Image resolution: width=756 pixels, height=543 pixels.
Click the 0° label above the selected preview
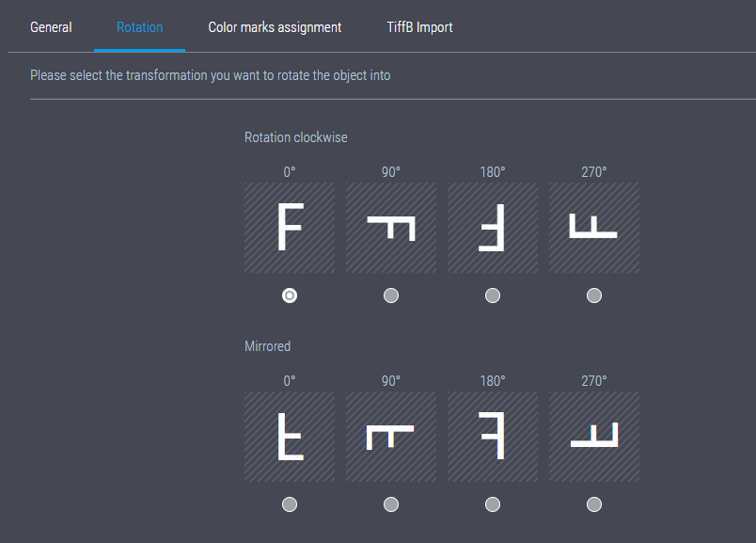[289, 171]
